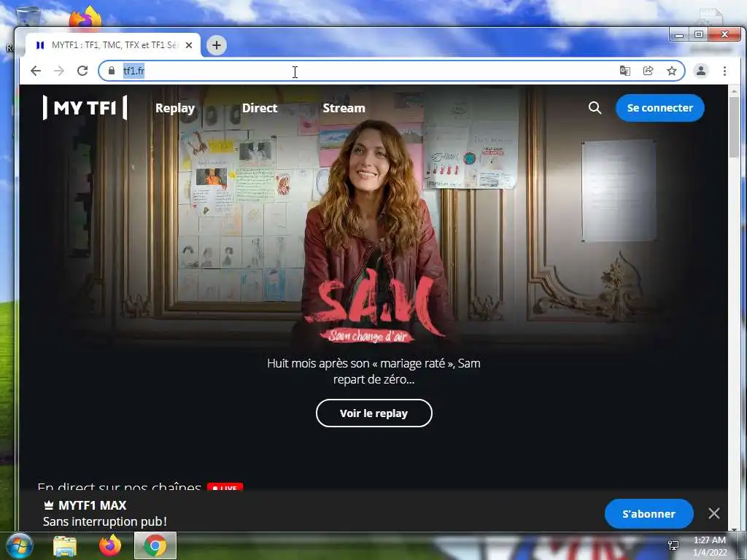The height and width of the screenshot is (560, 747).
Task: Dismiss the MYTF1 MAX banner
Action: click(714, 513)
